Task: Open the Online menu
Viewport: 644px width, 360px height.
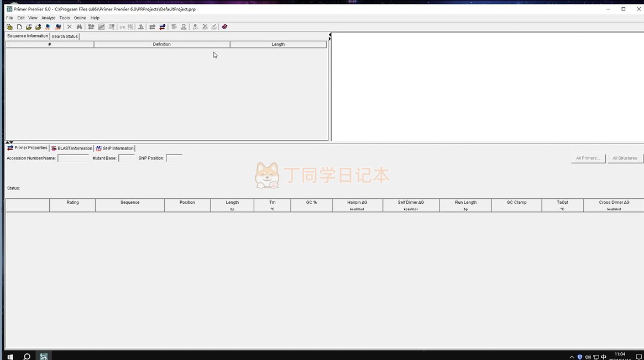Action: [80, 18]
